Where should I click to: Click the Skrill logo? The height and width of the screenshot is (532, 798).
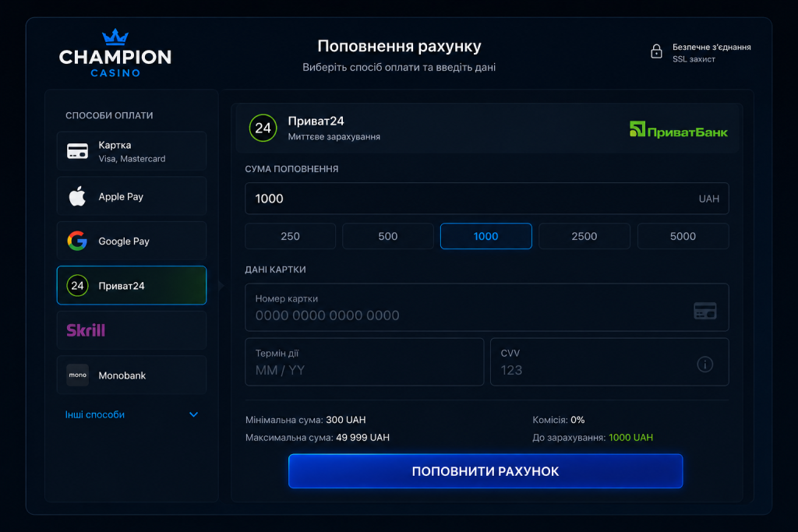coord(86,330)
